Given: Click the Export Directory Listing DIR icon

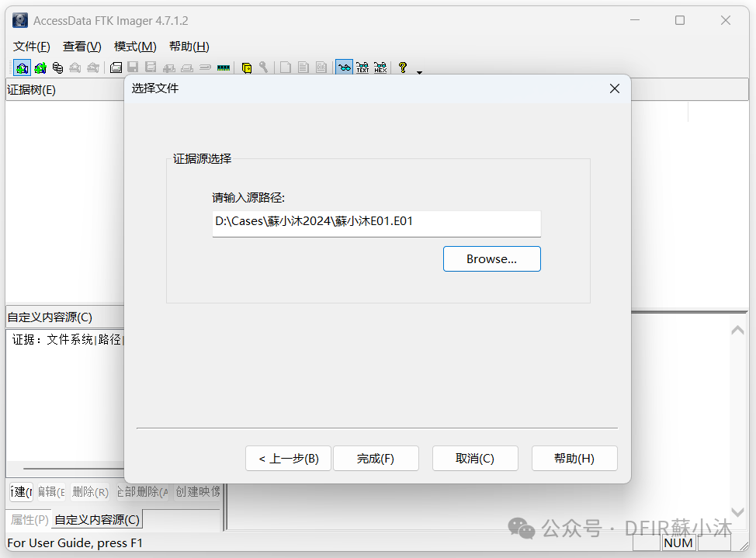Looking at the screenshot, I should (x=321, y=68).
